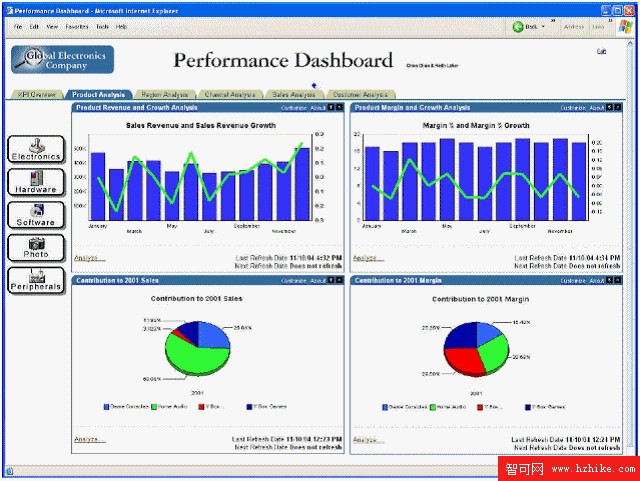
Task: Select the Photo category button
Action: (x=36, y=247)
